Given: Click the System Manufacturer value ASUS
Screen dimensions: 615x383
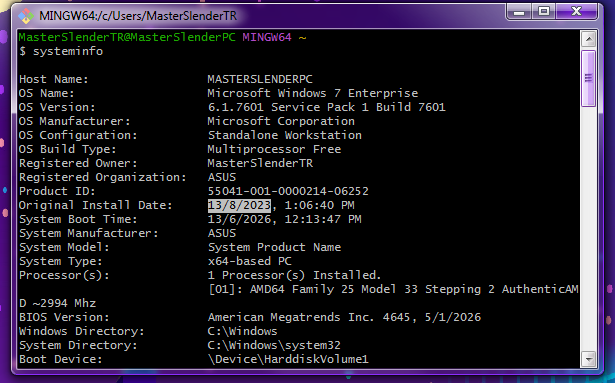Looking at the screenshot, I should click(x=222, y=233).
